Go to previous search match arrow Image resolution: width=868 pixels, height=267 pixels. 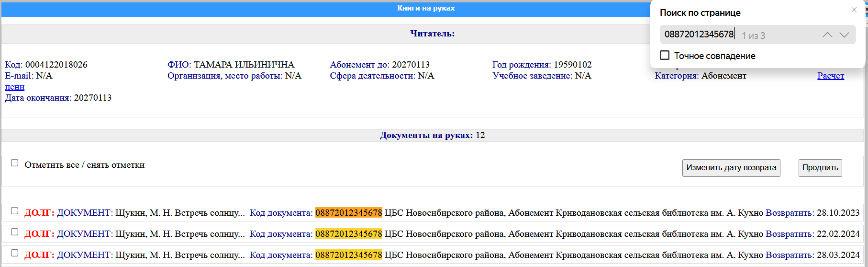pyautogui.click(x=827, y=35)
